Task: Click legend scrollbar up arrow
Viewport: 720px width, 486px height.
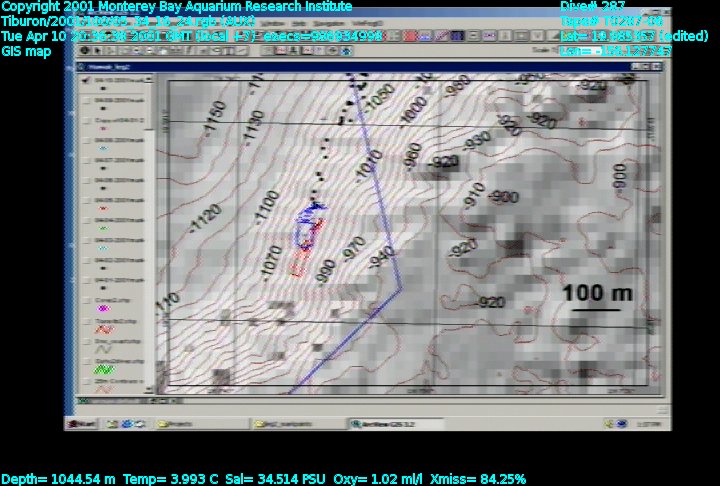Action: tap(148, 79)
